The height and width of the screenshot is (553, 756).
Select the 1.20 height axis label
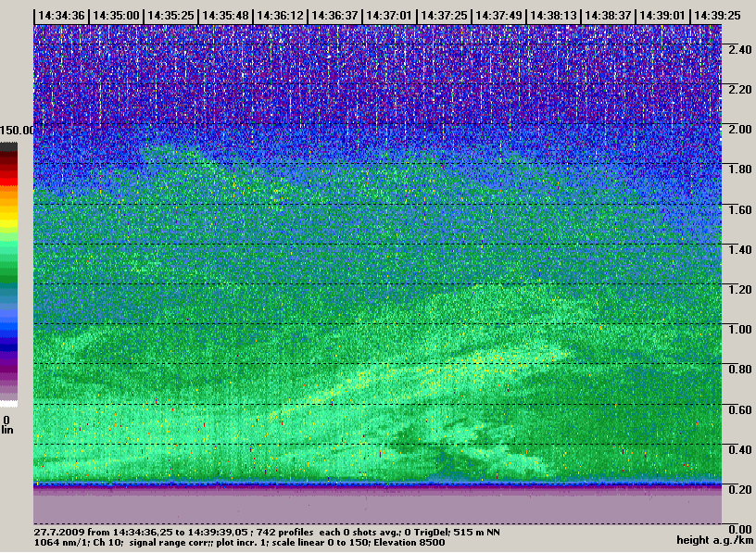pos(739,289)
